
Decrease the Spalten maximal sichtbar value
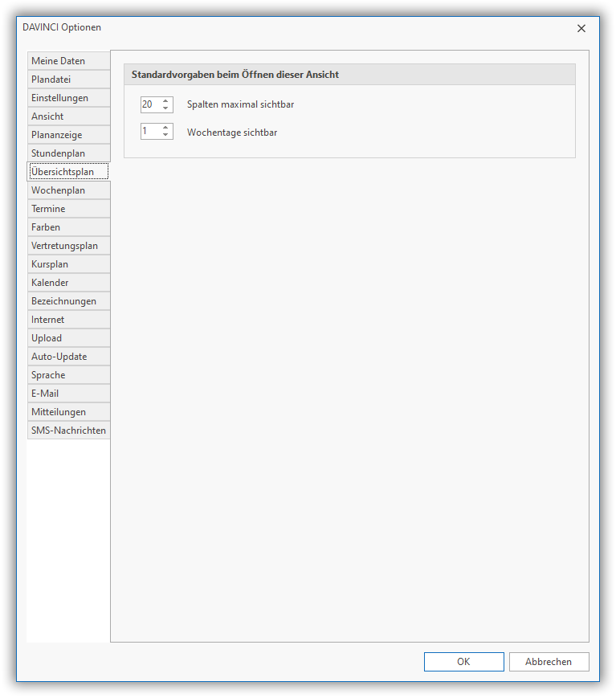165,108
